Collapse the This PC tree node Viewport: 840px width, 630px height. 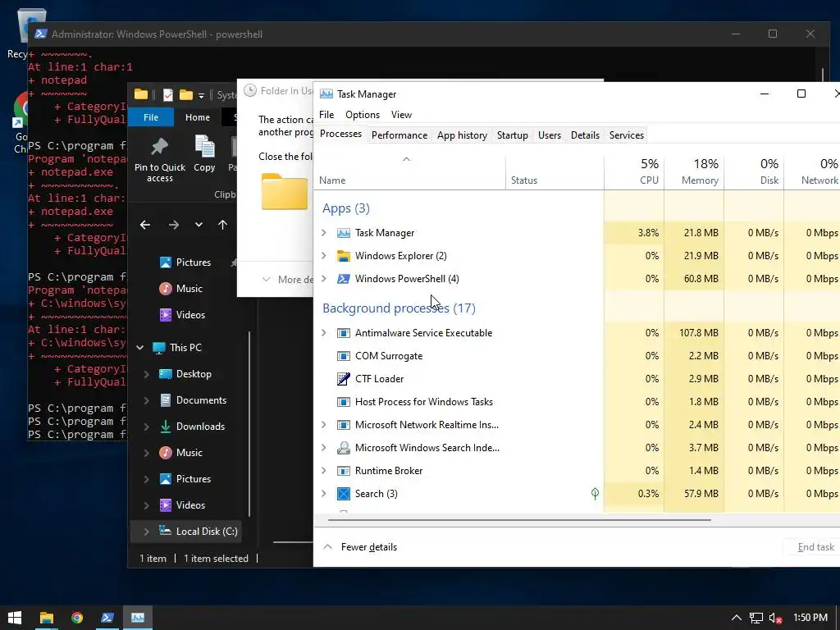coord(140,348)
